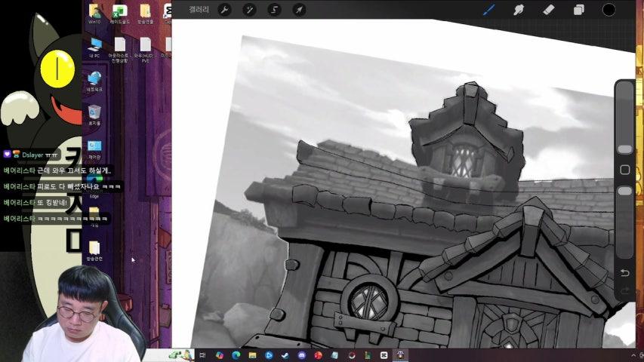Click the brush opacity slider handle
Viewport: 644px width, 362px height.
624,192
